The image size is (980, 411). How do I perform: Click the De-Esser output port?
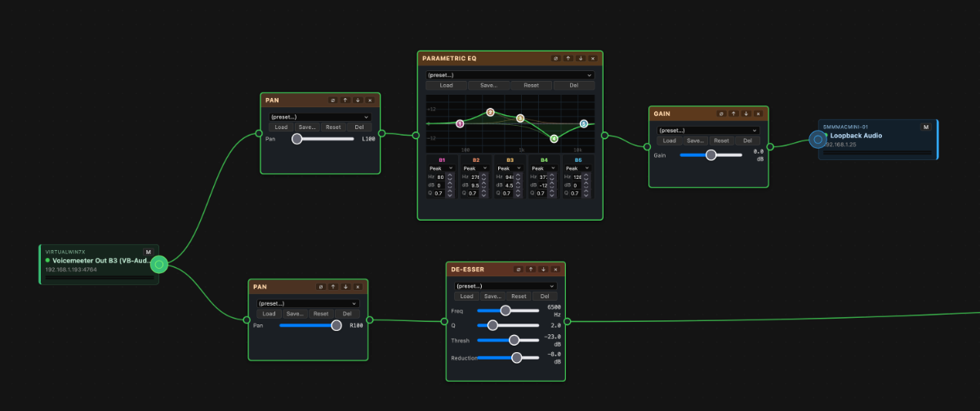[567, 321]
